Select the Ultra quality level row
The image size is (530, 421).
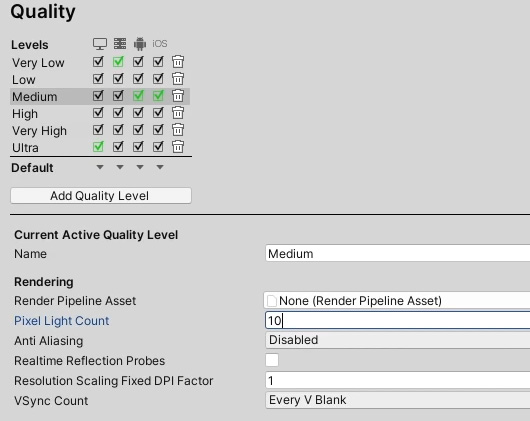[100, 147]
